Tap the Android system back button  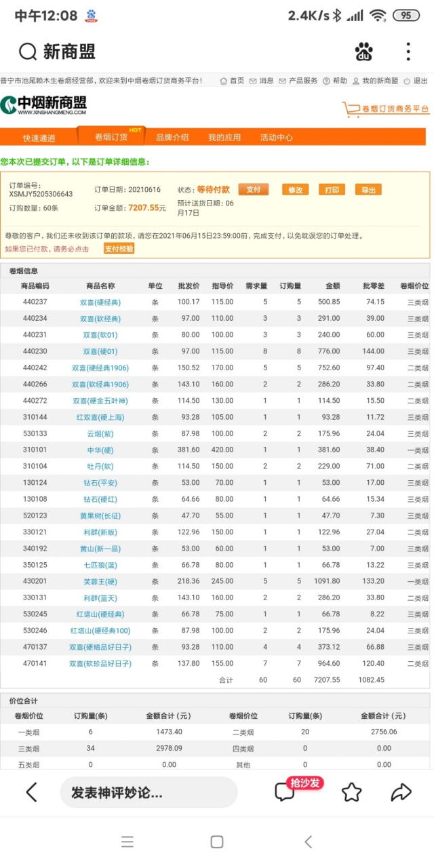pos(309,842)
